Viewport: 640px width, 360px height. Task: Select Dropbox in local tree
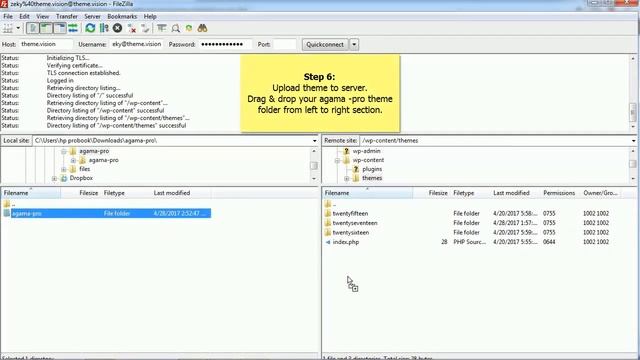81,178
